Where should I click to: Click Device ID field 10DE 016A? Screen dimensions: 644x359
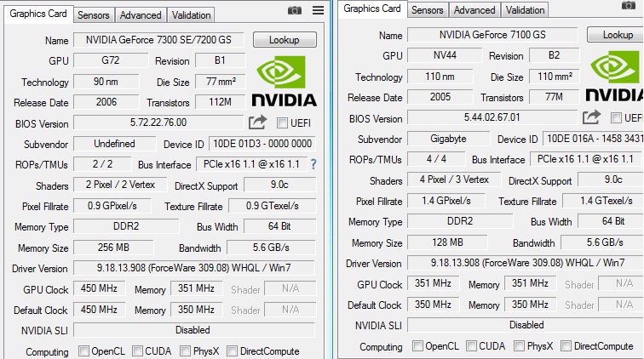(593, 139)
